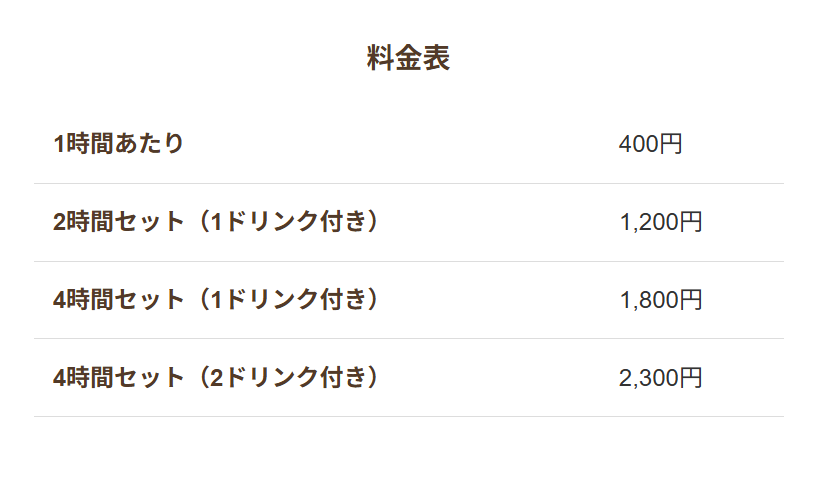822x477 pixels.
Task: Select the 2時間セット（1ドリンク付き） label
Action: coord(218,222)
